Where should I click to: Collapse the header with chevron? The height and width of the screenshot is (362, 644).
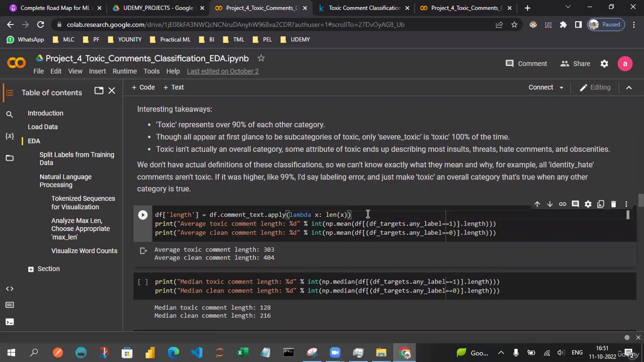pyautogui.click(x=629, y=87)
